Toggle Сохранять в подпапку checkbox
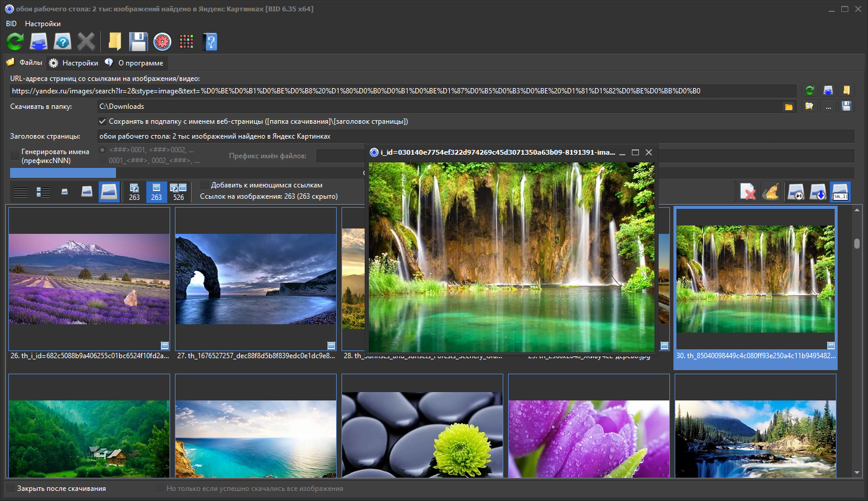The image size is (868, 501). (x=102, y=121)
